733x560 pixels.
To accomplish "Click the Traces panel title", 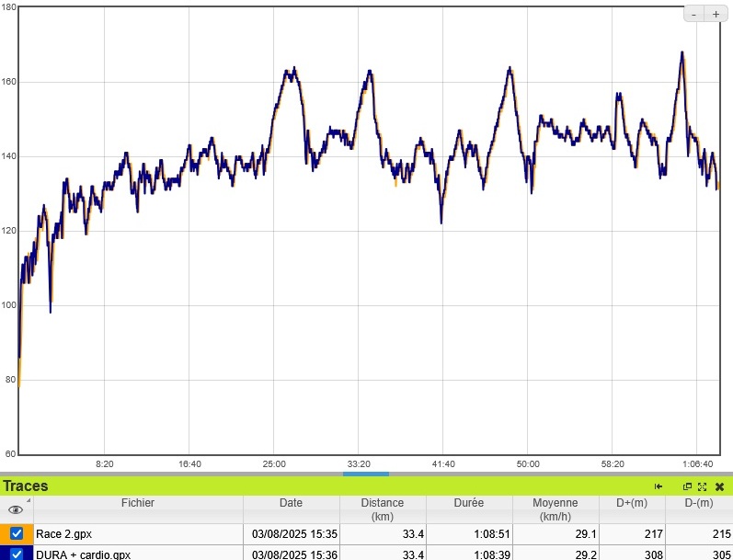I will click(26, 486).
